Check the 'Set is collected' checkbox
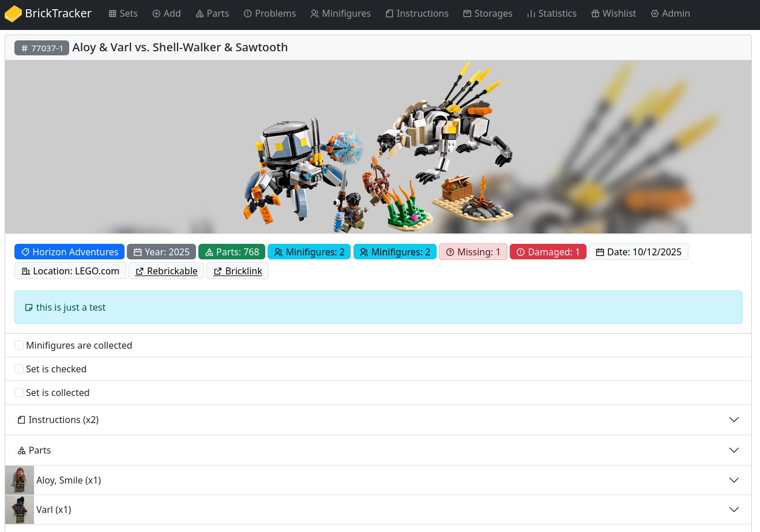The height and width of the screenshot is (532, 760). 19,393
